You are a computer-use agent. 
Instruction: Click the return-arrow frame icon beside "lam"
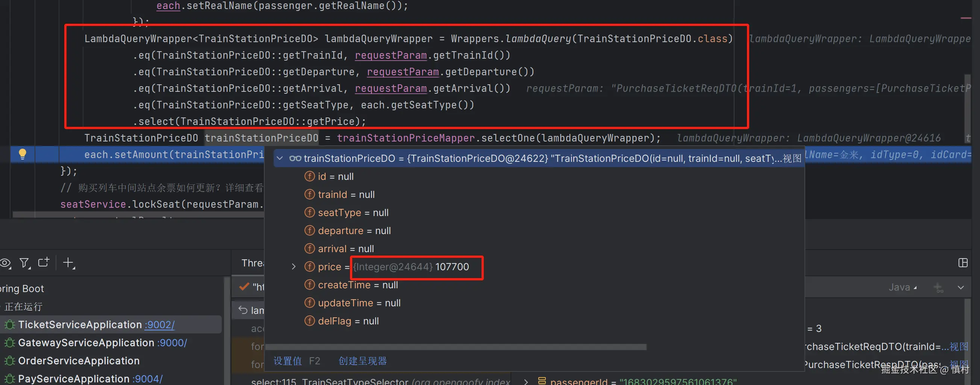pyautogui.click(x=243, y=310)
